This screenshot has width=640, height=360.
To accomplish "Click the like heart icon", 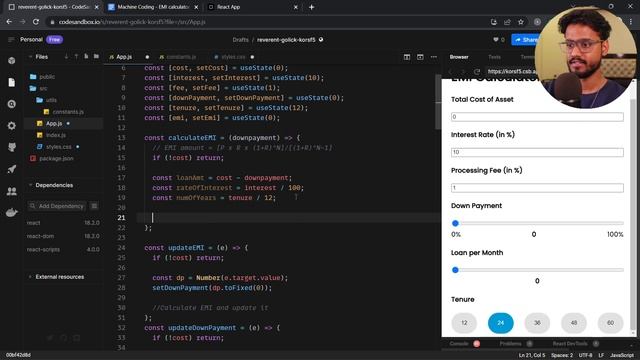I will [496, 40].
